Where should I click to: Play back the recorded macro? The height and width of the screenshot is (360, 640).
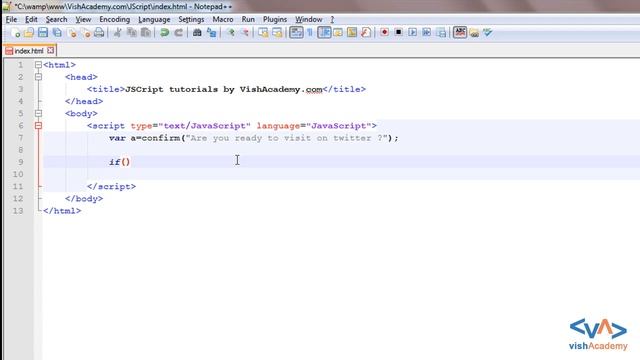pos(412,33)
